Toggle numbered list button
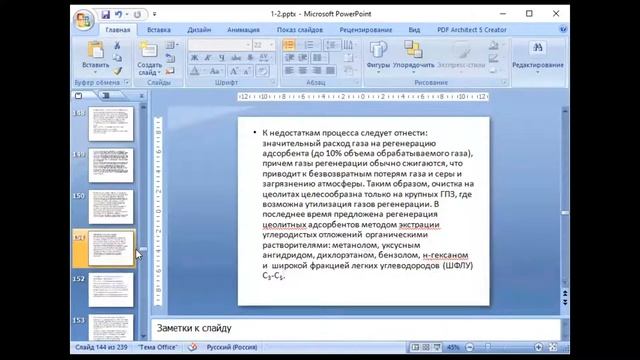This screenshot has width=640, height=360. 310,45
